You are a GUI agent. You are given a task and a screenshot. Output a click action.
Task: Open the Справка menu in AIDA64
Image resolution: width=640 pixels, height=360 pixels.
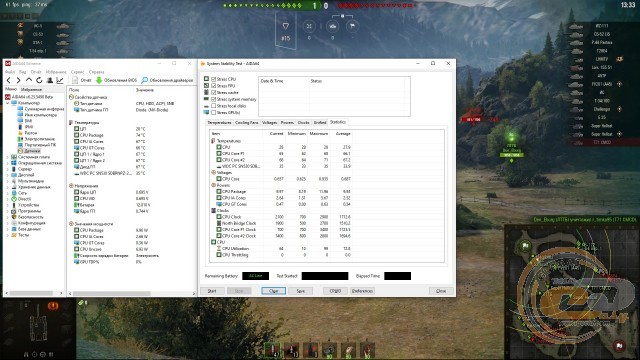tap(96, 72)
